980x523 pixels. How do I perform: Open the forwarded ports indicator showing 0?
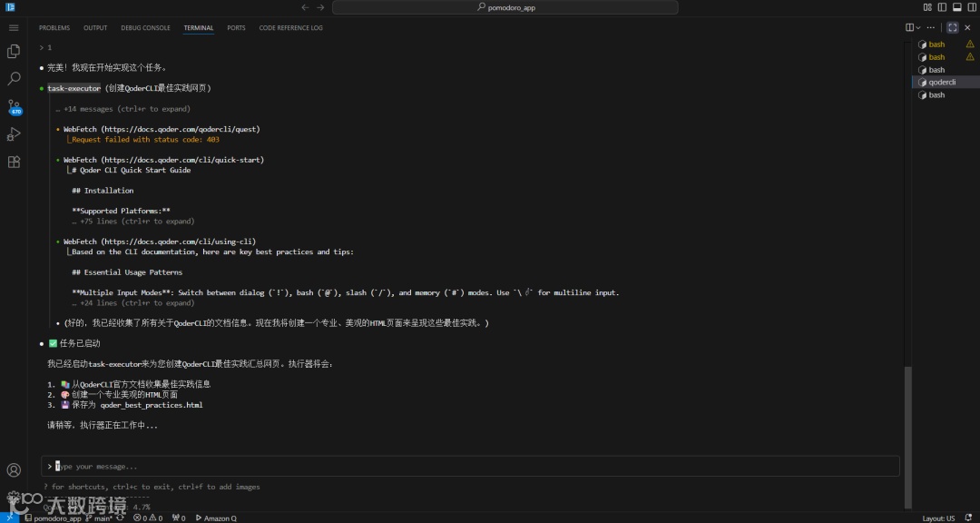point(179,518)
